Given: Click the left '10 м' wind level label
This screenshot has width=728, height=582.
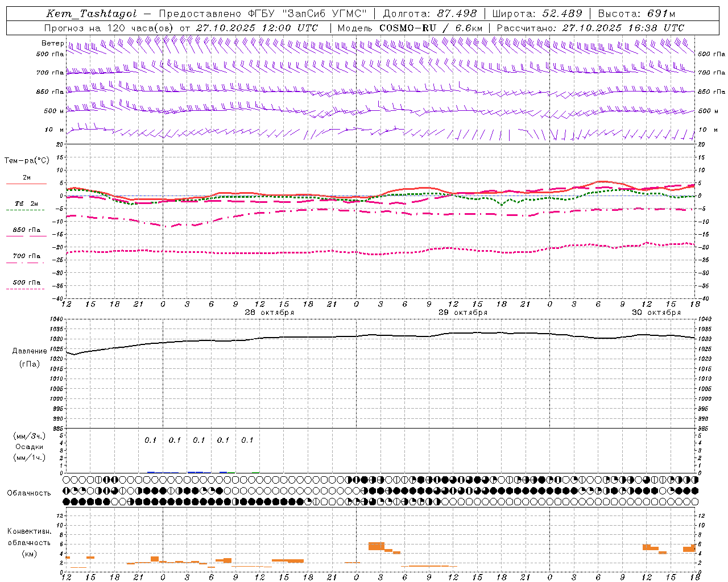Looking at the screenshot, I should (54, 130).
